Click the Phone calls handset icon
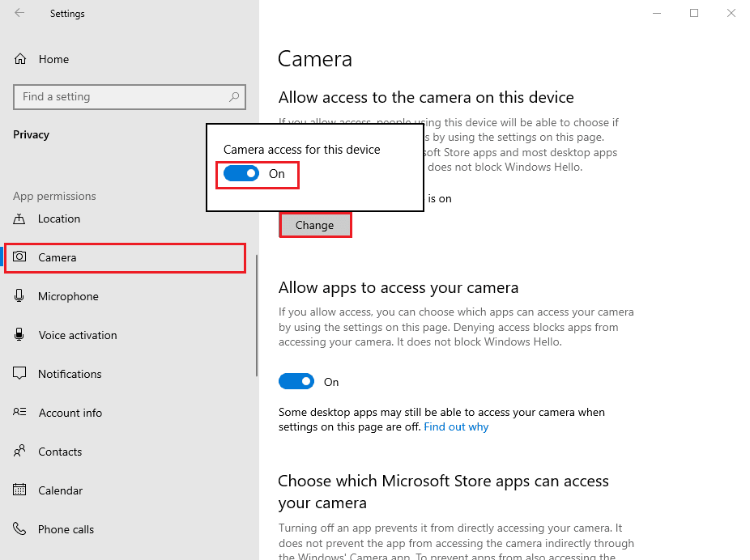Image resolution: width=750 pixels, height=560 pixels. pos(19,528)
